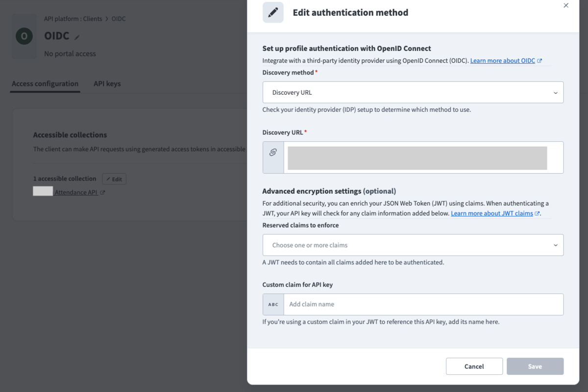
Task: Click the Add claim name input field
Action: click(423, 304)
